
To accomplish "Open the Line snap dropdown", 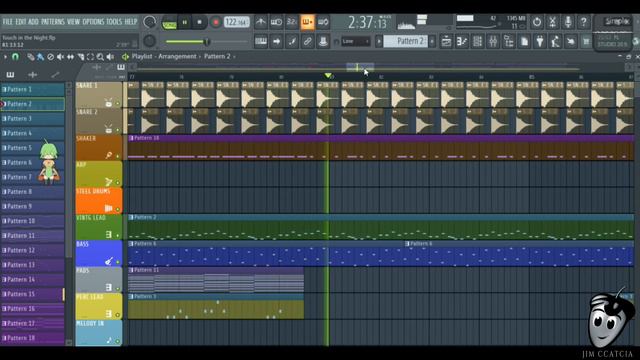I will [x=356, y=41].
